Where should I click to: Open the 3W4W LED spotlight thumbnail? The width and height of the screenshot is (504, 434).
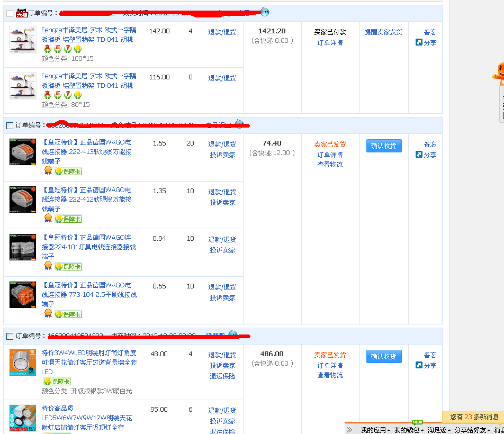pyautogui.click(x=23, y=363)
